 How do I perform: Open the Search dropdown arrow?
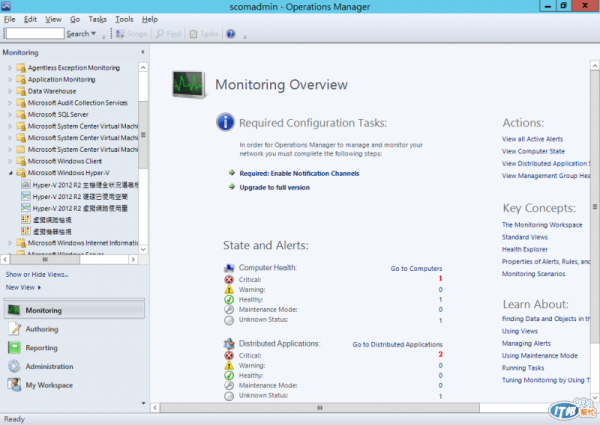click(93, 34)
